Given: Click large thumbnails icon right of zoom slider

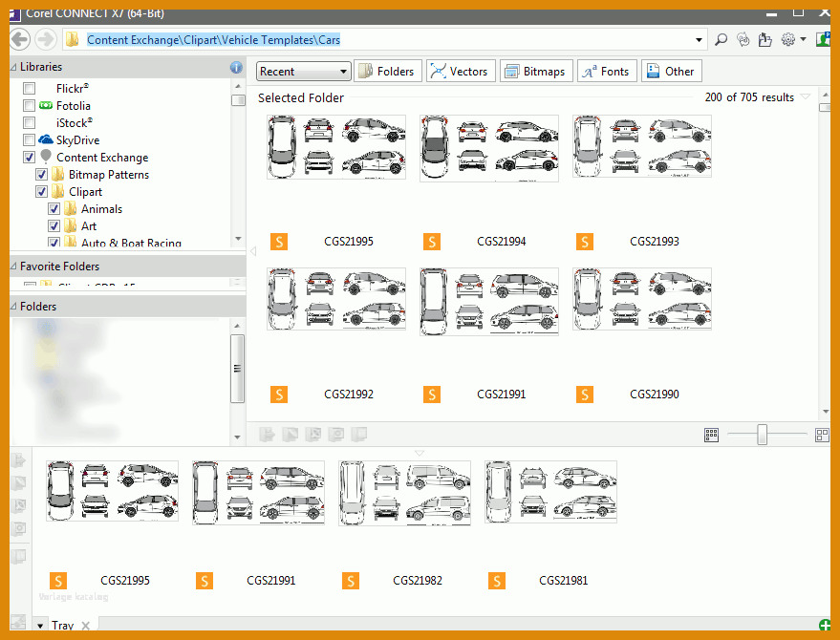Looking at the screenshot, I should pos(822,435).
